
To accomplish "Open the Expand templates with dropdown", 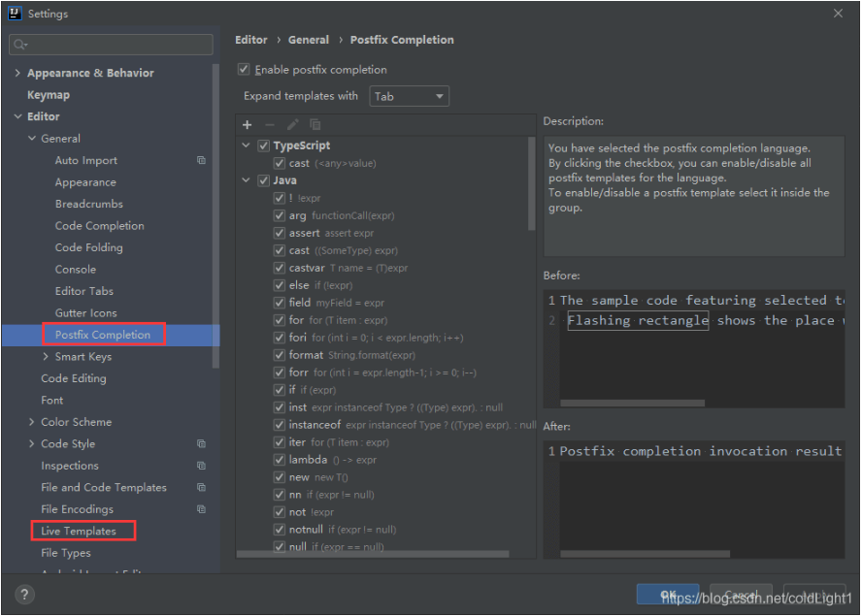I will [x=409, y=96].
